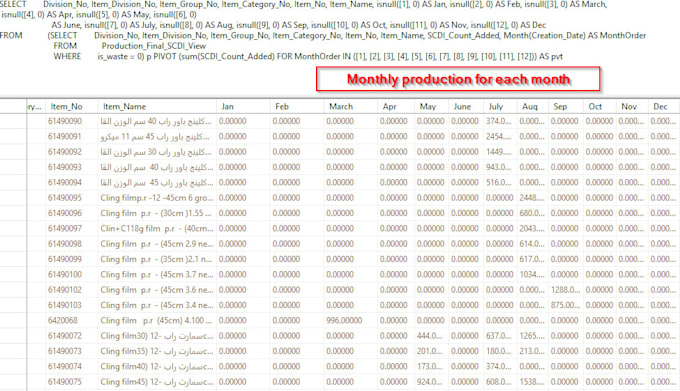Click Sep value 1288.0... for item 61490102
The height and width of the screenshot is (391, 680).
click(x=566, y=290)
